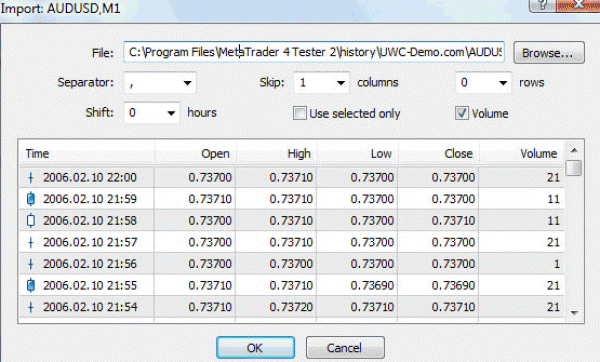
Task: Click the Volume column header
Action: click(522, 153)
